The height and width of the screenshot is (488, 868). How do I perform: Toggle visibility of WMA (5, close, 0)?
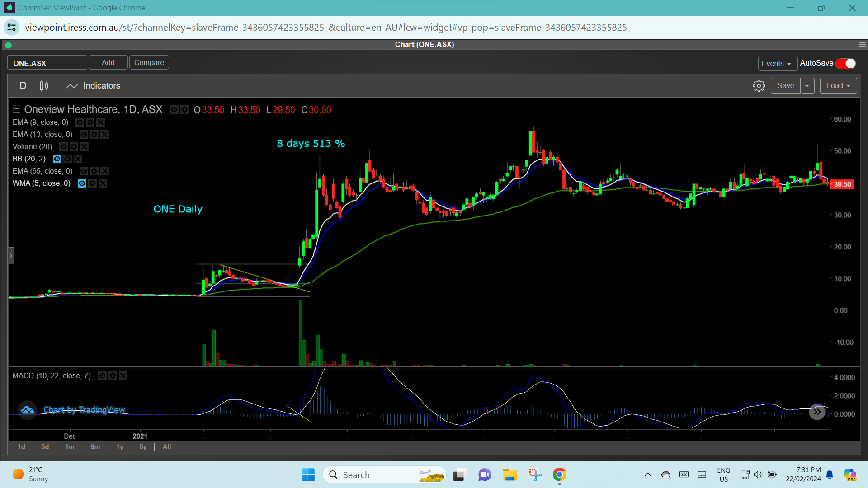(x=82, y=183)
